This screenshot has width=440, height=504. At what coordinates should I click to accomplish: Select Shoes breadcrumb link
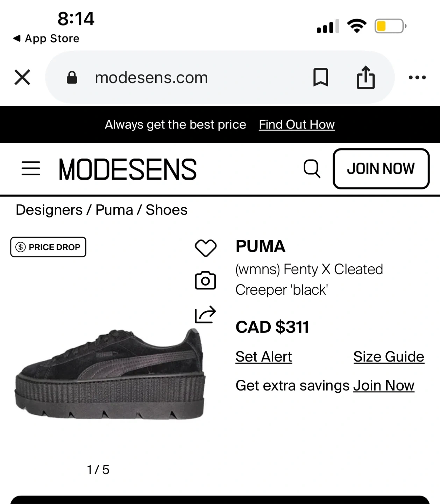tap(166, 210)
